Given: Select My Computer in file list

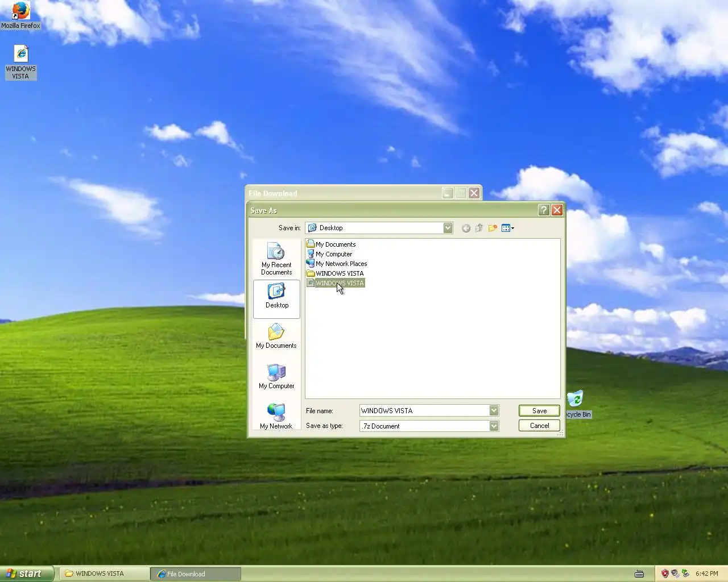Looking at the screenshot, I should 329,254.
